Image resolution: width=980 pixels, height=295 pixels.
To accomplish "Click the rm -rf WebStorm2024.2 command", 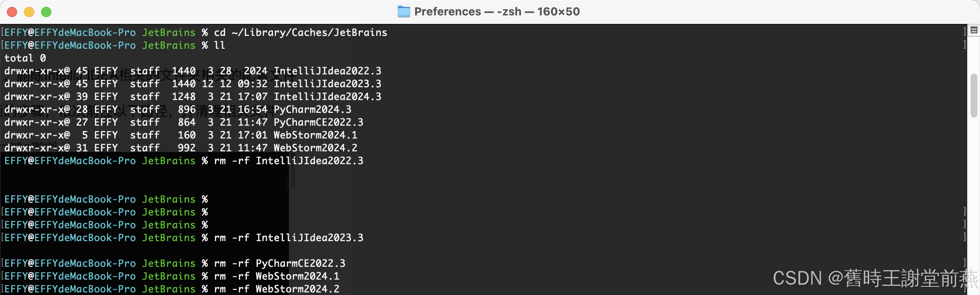I will coord(276,289).
